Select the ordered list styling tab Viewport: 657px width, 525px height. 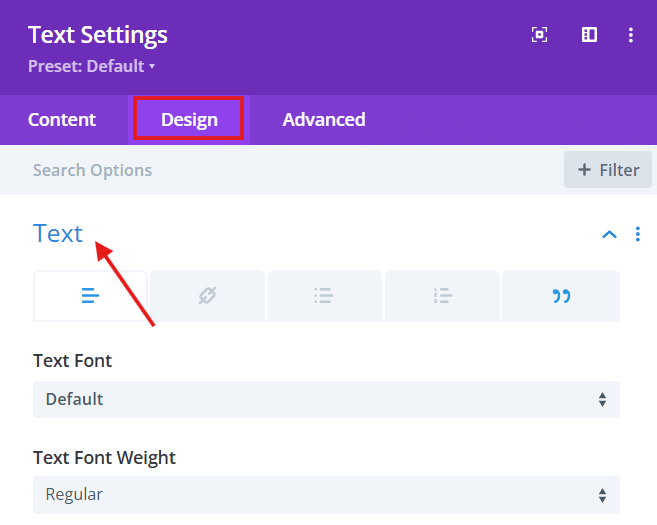point(442,296)
